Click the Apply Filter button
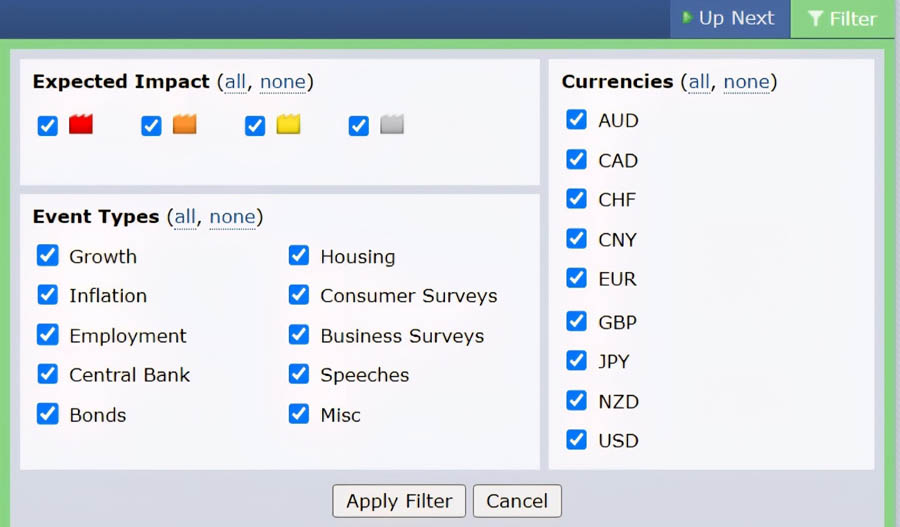Image resolution: width=900 pixels, height=527 pixels. coord(399,501)
